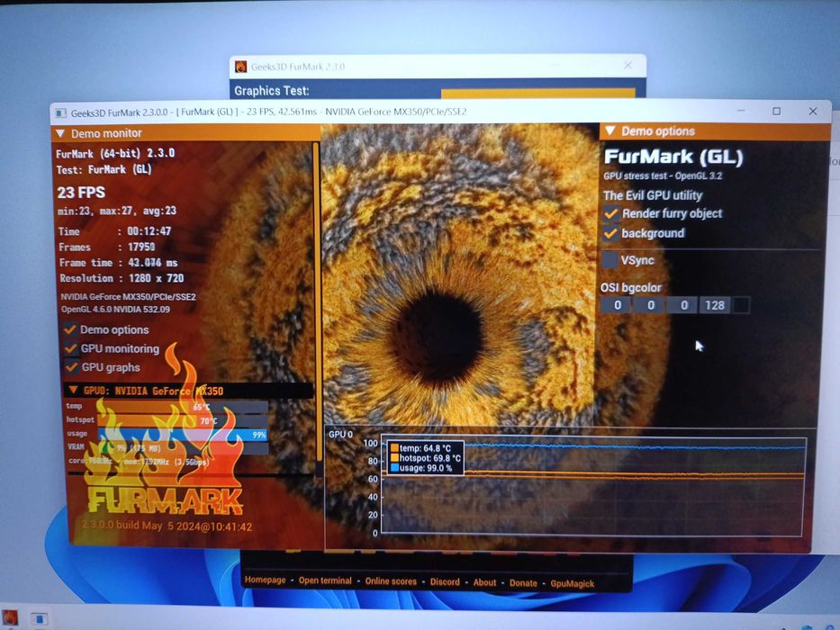
Task: Open the Online scores link
Action: tap(391, 581)
